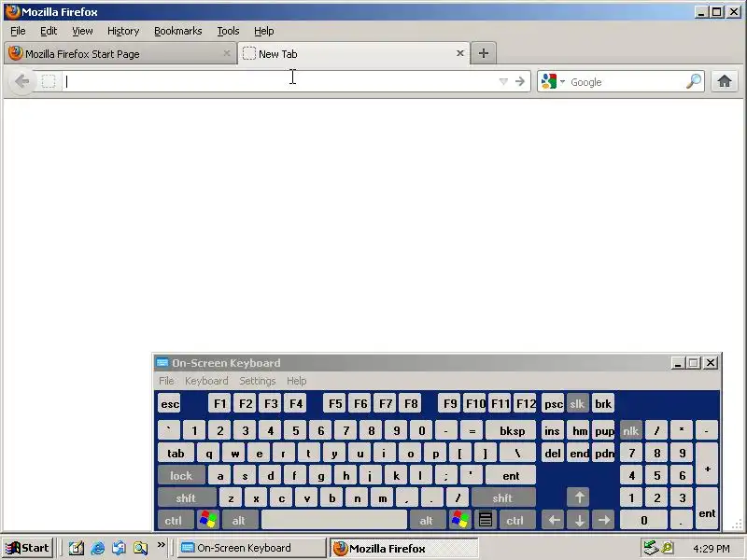
Task: Open the History menu
Action: [x=123, y=31]
